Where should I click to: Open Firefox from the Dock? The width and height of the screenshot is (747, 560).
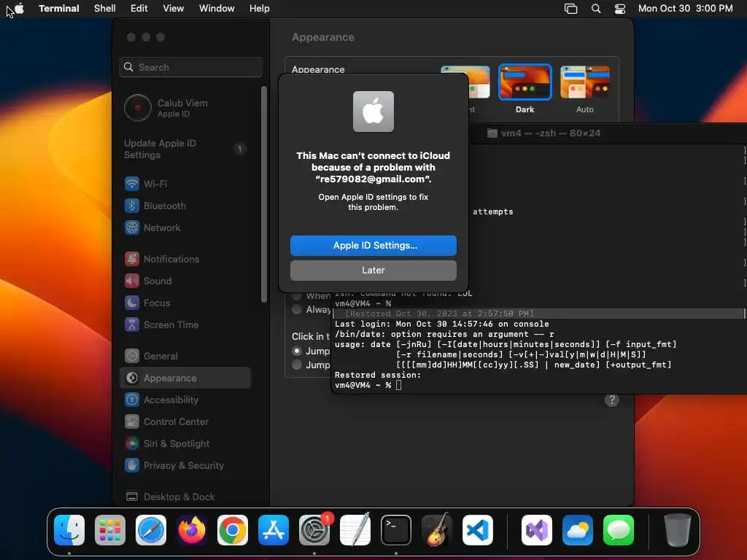coord(192,530)
